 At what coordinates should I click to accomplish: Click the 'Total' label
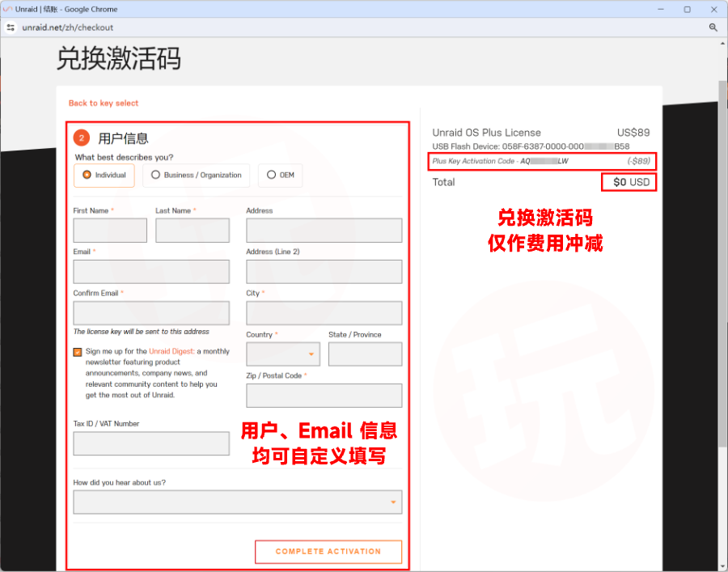pos(443,182)
